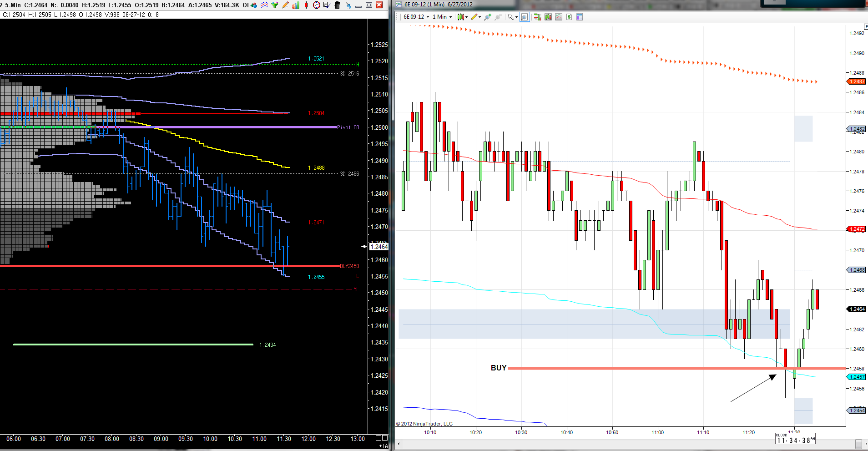Click the 1.2504 red level label
Screen dimensions: 868x451
click(x=316, y=113)
